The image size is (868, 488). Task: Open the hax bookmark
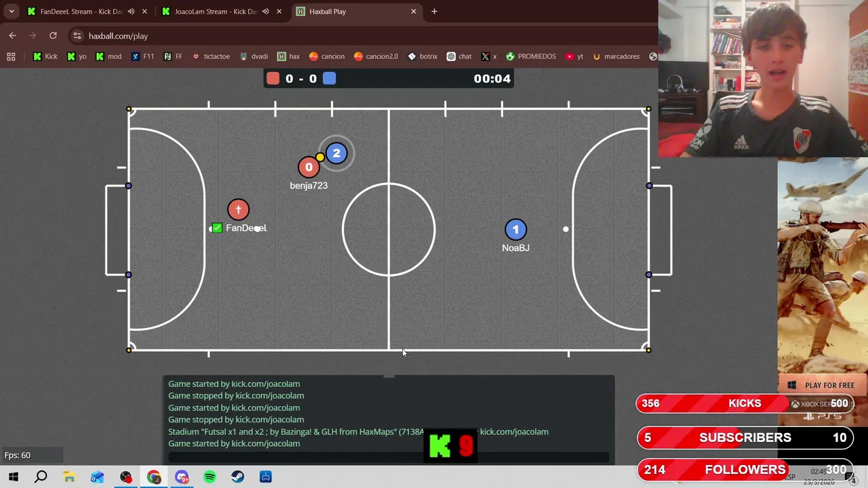point(288,56)
